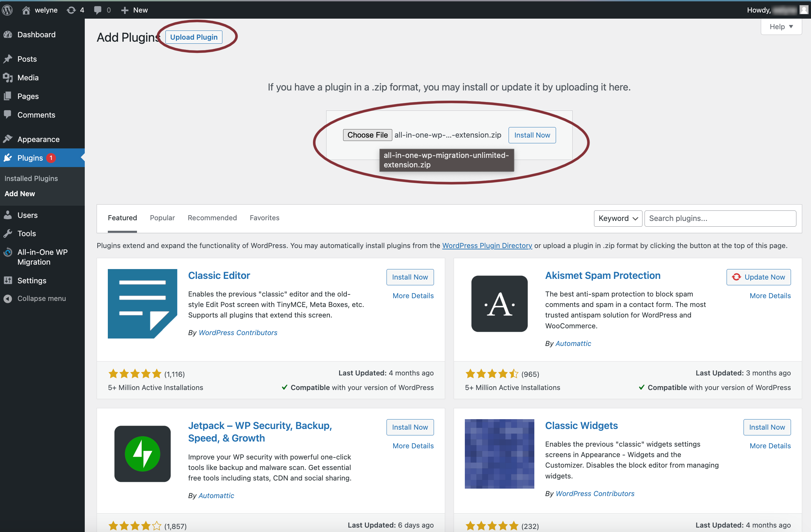Switch to the Recommended tab

click(212, 218)
